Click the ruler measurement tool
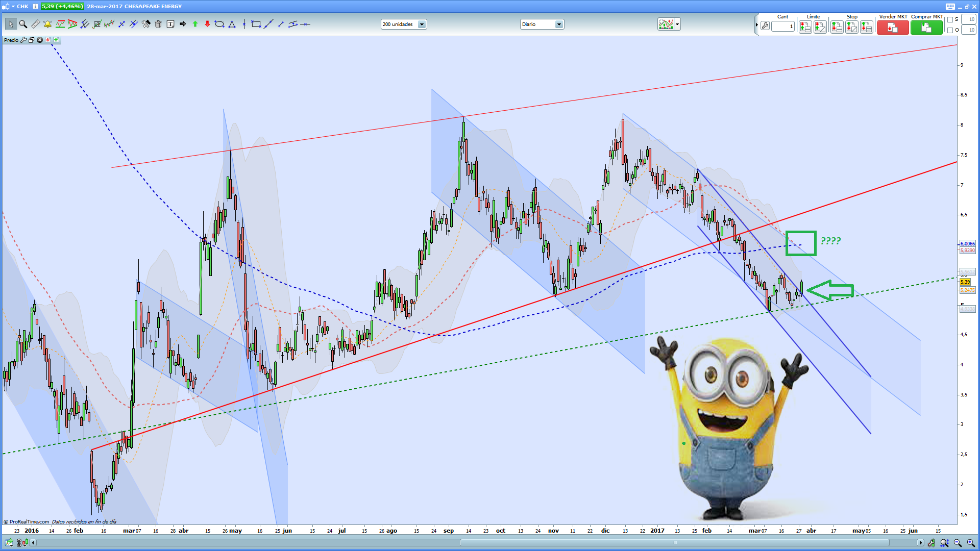The width and height of the screenshot is (980, 551). coord(35,24)
